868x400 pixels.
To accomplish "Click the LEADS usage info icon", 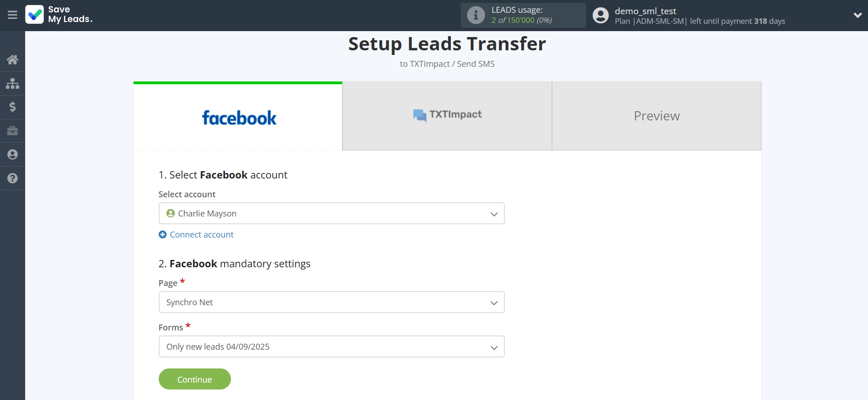I will point(476,15).
